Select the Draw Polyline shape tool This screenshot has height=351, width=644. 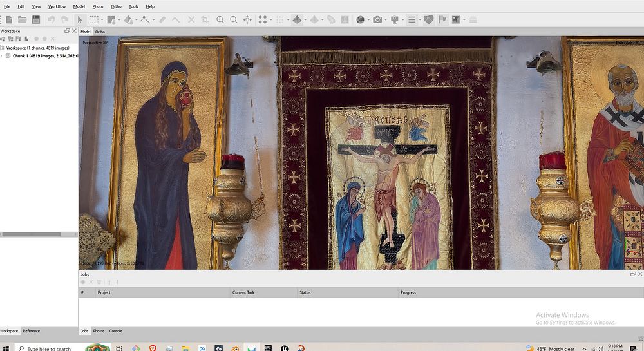tap(145, 20)
